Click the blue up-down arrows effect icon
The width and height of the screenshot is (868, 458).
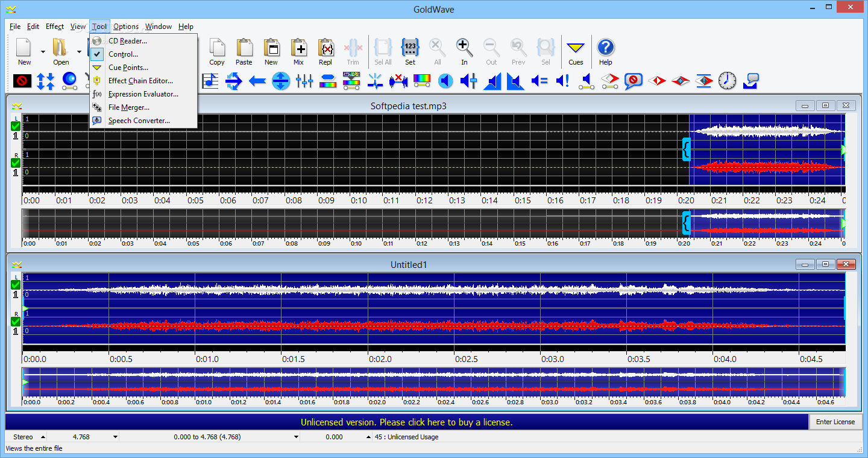pyautogui.click(x=46, y=80)
